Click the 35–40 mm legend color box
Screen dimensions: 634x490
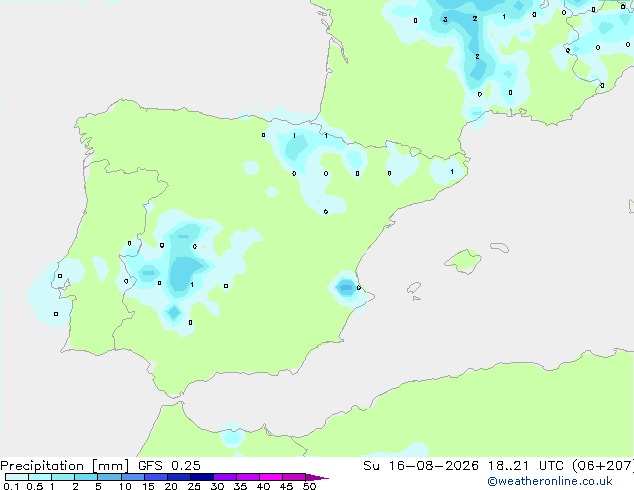coord(248,477)
